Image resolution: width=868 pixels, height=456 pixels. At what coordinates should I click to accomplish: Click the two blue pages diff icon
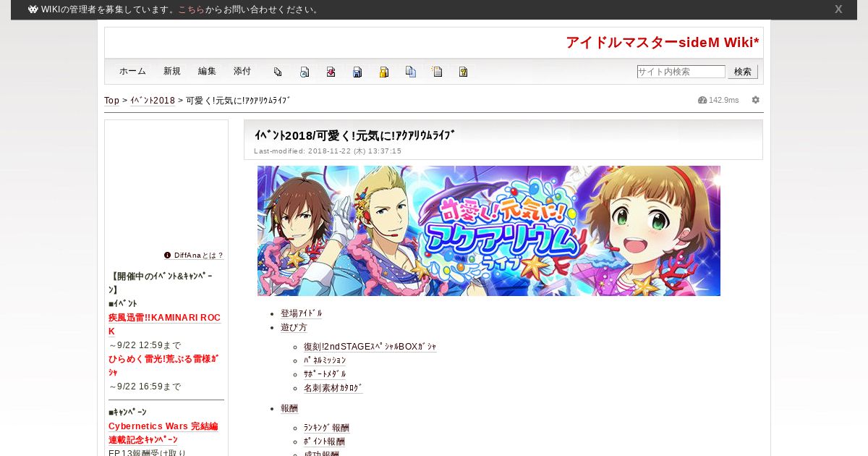(411, 72)
